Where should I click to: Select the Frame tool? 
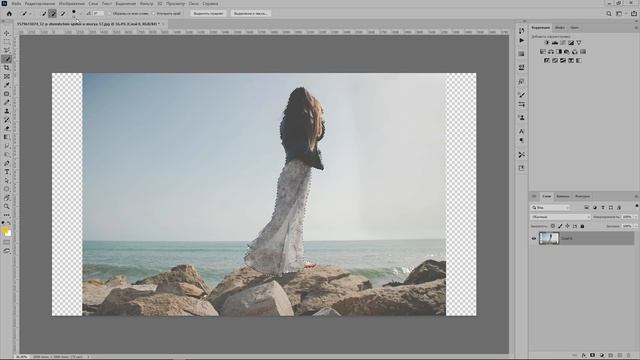7,76
